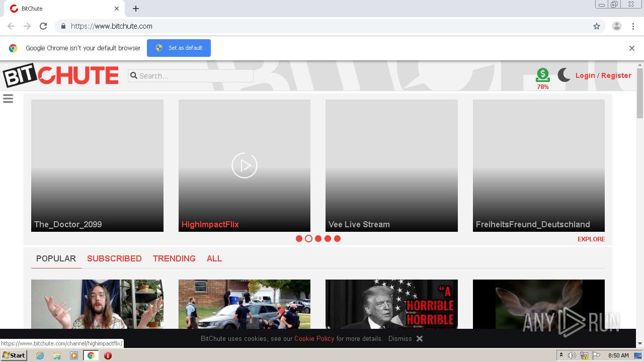Click the address bar URL
Viewport: 644px width, 362px height.
(x=112, y=26)
